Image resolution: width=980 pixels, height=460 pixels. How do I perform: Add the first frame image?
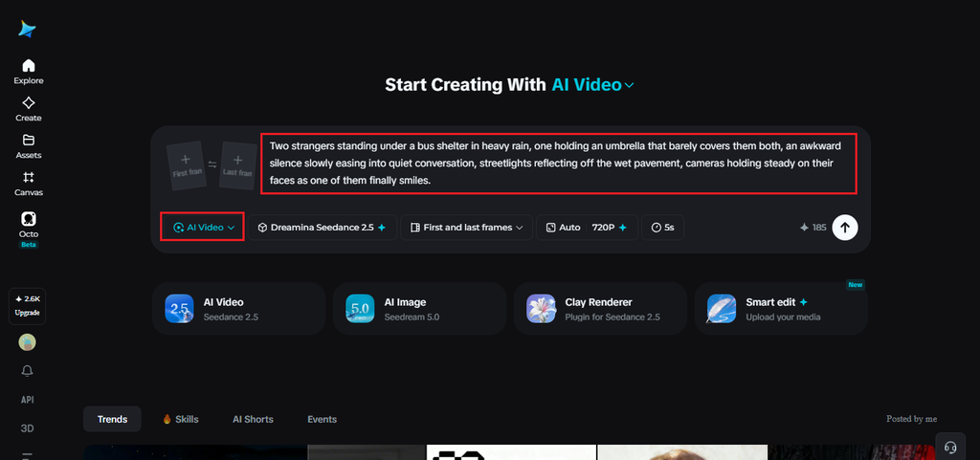click(x=187, y=165)
